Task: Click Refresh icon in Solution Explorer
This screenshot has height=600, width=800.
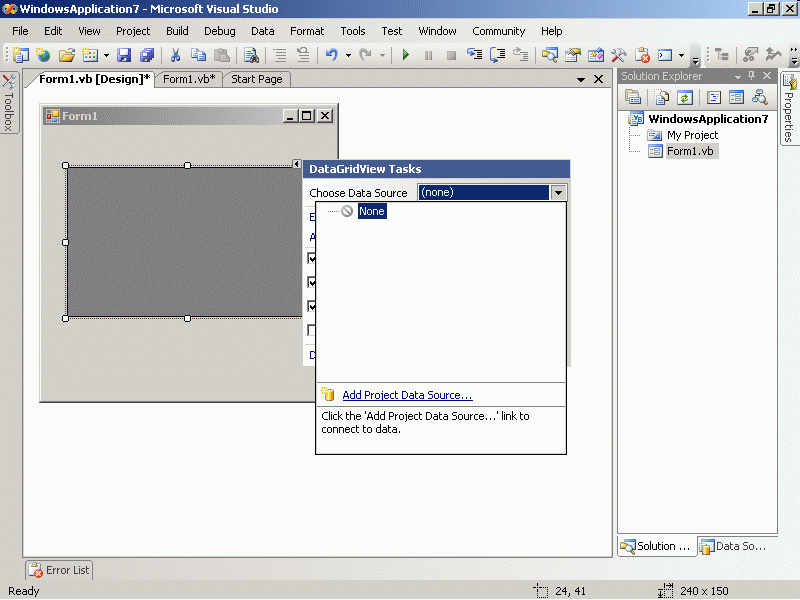Action: [685, 97]
